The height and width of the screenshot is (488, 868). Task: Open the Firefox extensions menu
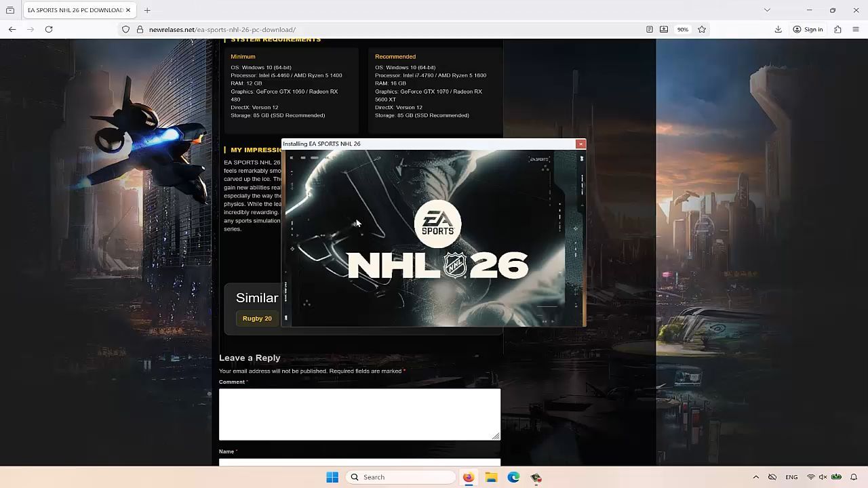[837, 29]
